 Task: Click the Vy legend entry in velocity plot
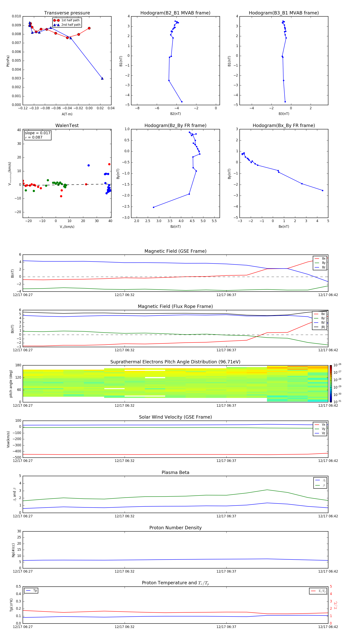(x=320, y=429)
